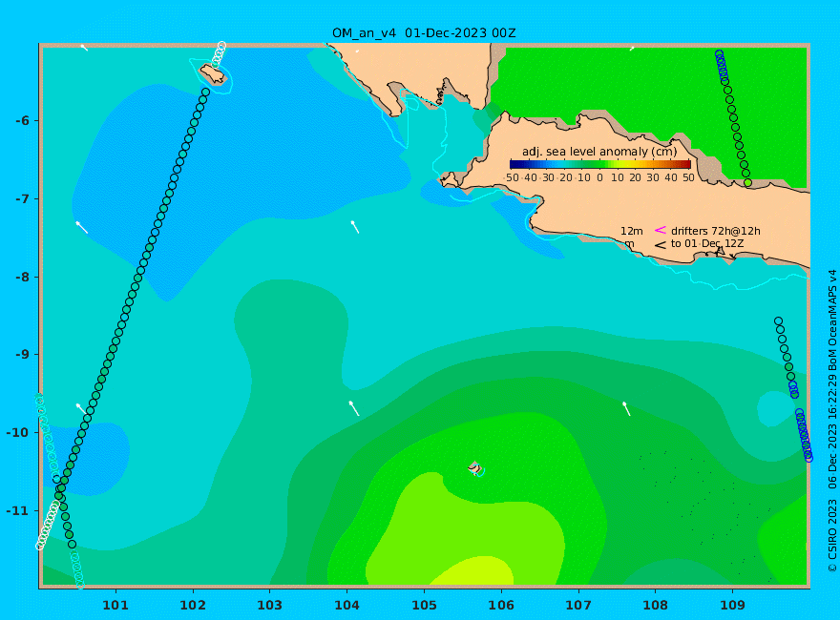Click longitude label 102 on the x-axis

pyautogui.click(x=193, y=606)
